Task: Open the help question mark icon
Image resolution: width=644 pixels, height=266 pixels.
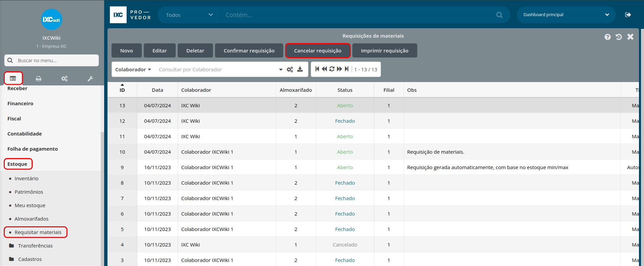Action: coord(607,37)
